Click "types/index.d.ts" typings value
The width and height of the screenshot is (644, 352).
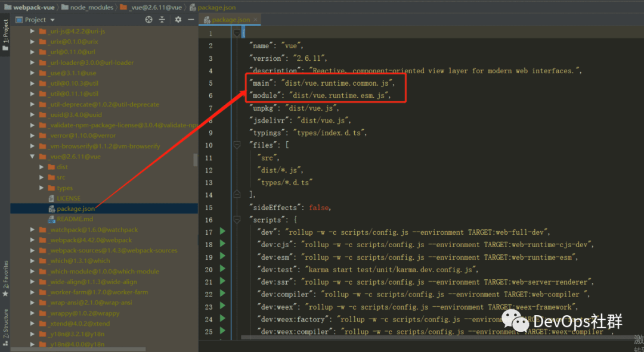329,133
